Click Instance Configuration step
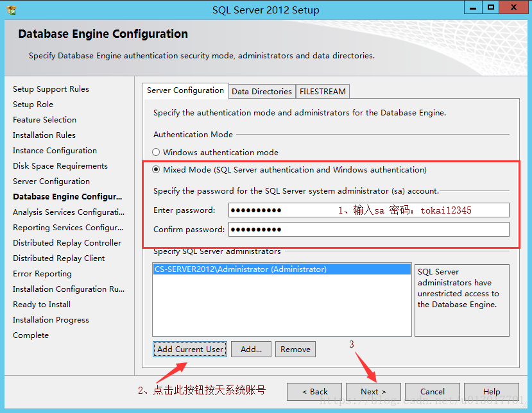This screenshot has width=532, height=413. (x=55, y=151)
